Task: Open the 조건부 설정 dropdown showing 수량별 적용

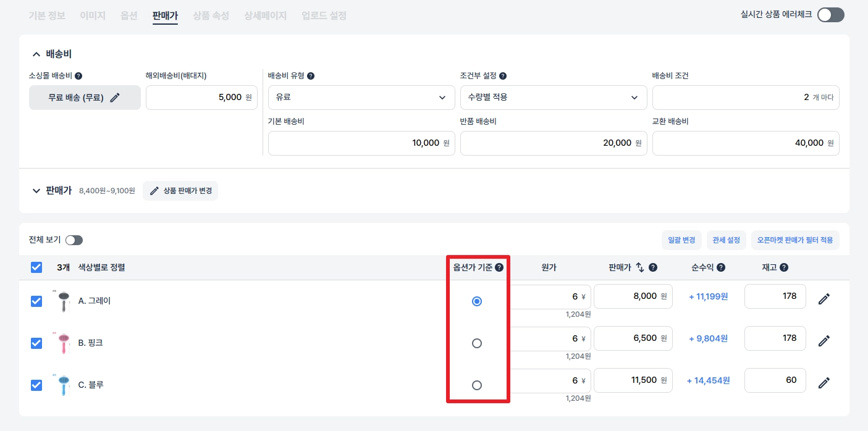Action: coord(553,98)
